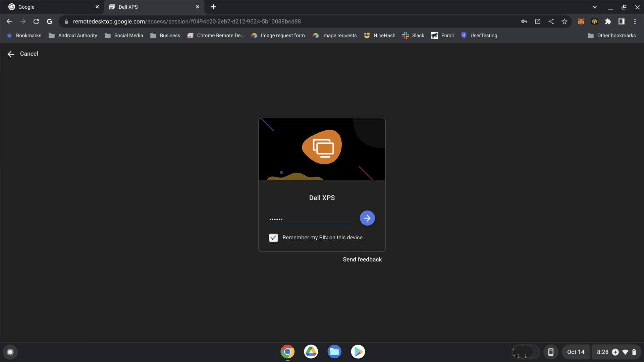Open a new tab
This screenshot has height=362, width=644.
tap(213, 7)
